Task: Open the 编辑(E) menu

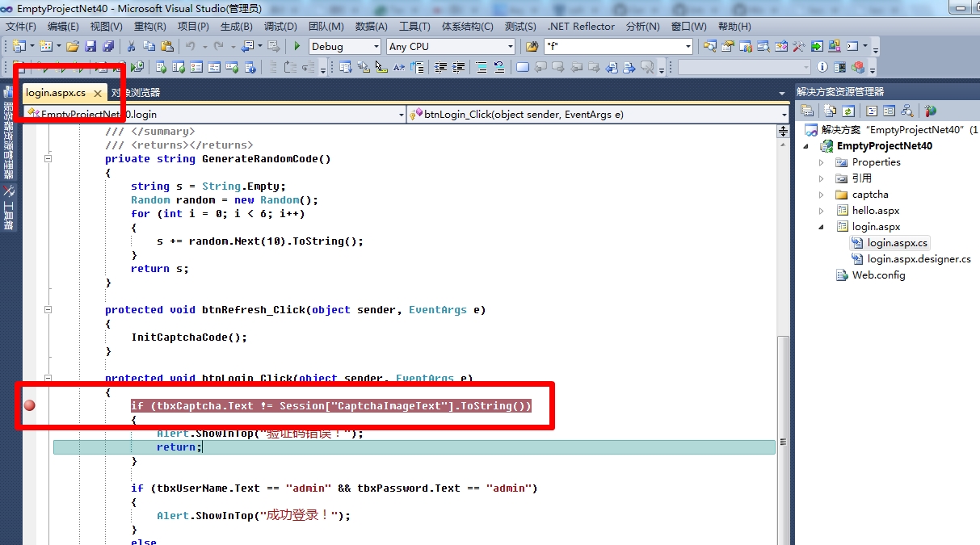Action: click(x=64, y=27)
